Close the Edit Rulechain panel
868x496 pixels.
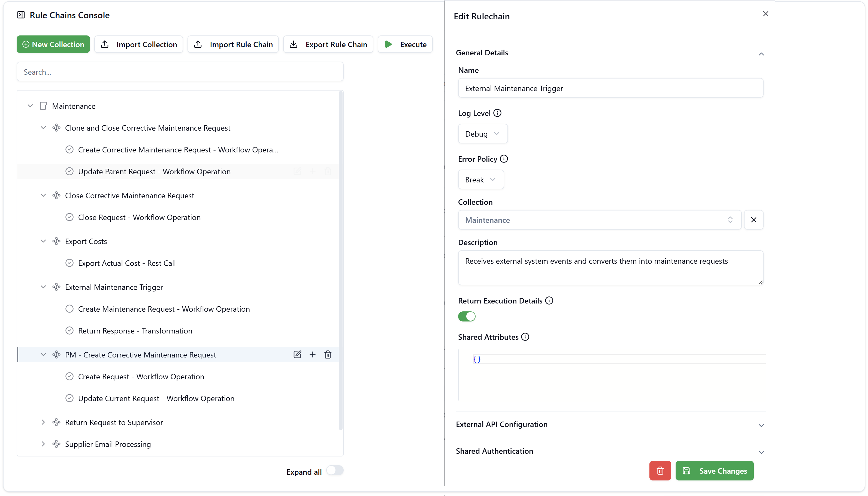point(766,14)
